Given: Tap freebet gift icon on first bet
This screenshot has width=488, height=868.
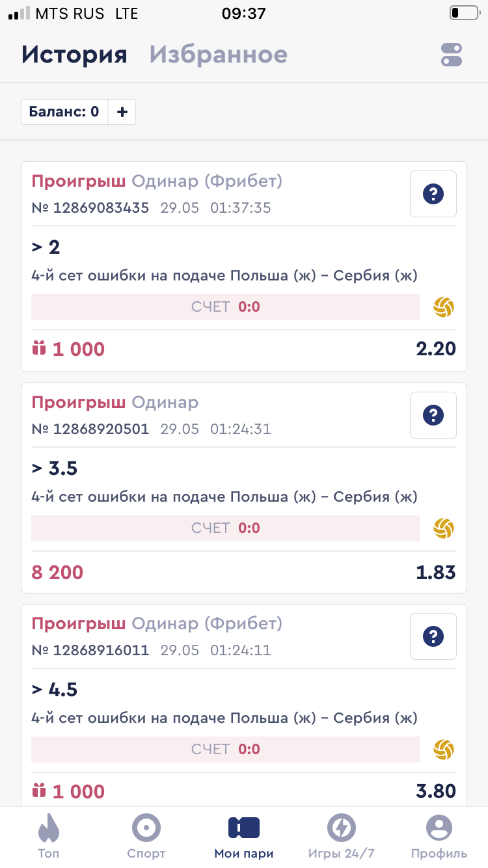Looking at the screenshot, I should (39, 349).
